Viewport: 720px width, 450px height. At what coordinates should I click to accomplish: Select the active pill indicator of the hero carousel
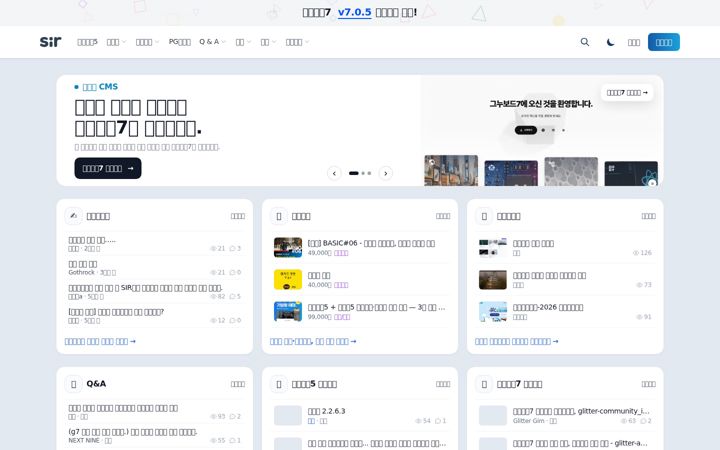(x=354, y=173)
